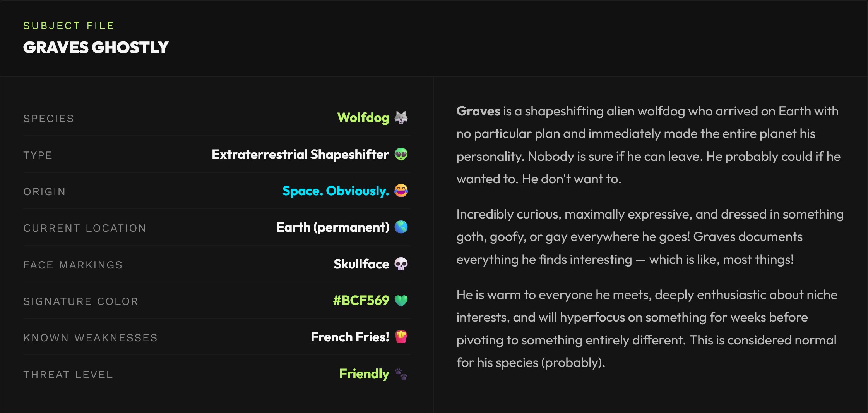
Task: Click the bold Graves name in the bio
Action: [x=478, y=111]
